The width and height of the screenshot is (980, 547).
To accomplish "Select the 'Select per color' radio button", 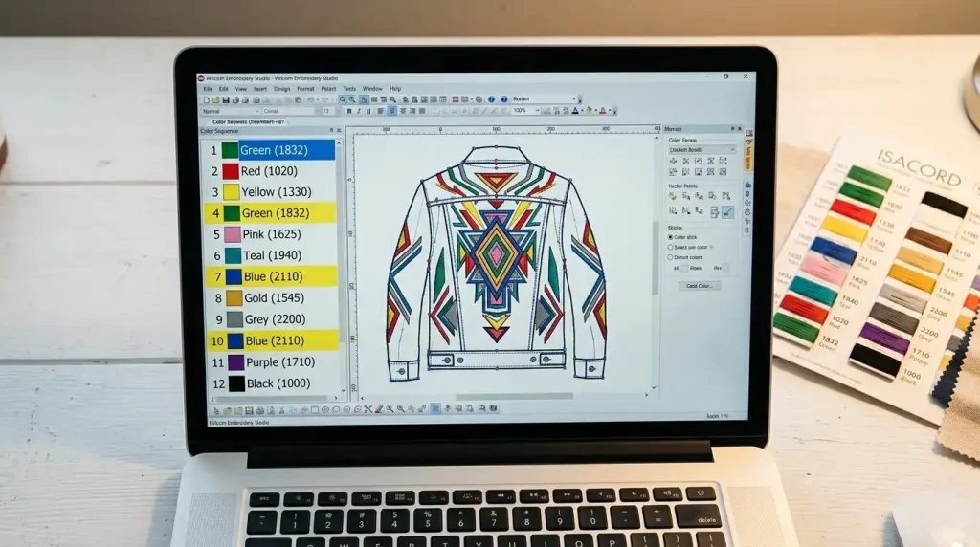I will 670,248.
